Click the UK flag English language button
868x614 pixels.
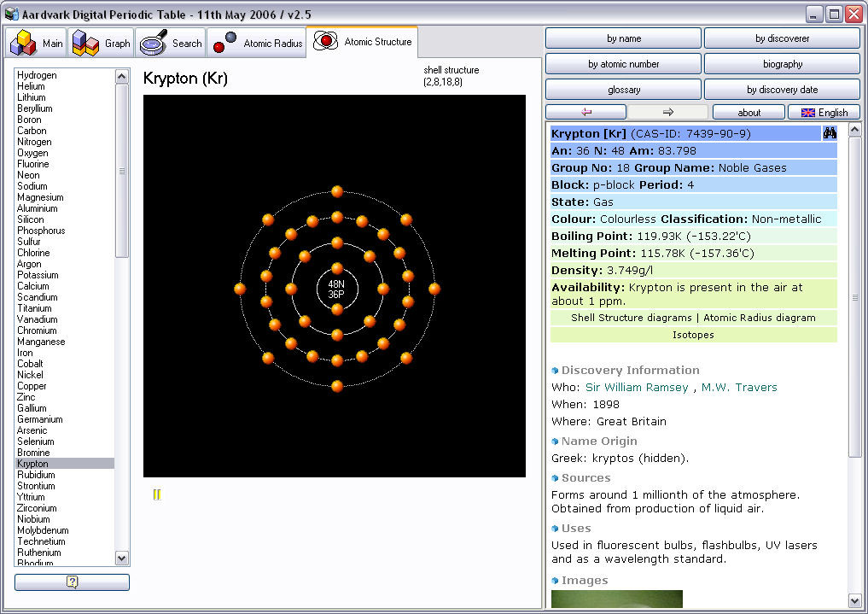click(x=824, y=113)
